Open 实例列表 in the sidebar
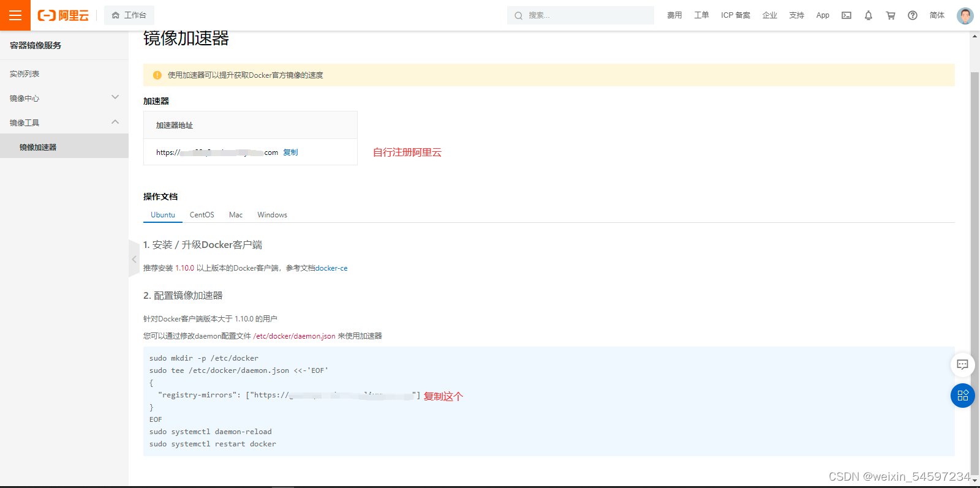Viewport: 980px width, 488px height. (x=64, y=73)
